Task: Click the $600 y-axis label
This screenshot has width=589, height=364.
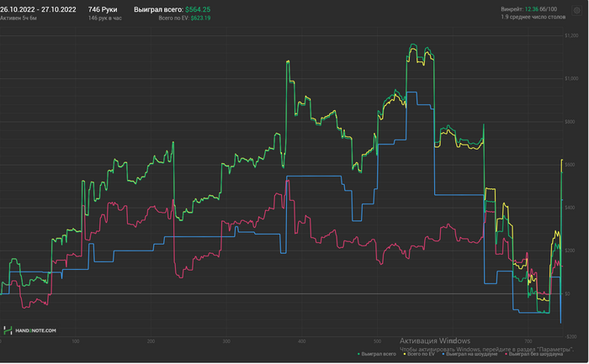Action: click(x=570, y=165)
